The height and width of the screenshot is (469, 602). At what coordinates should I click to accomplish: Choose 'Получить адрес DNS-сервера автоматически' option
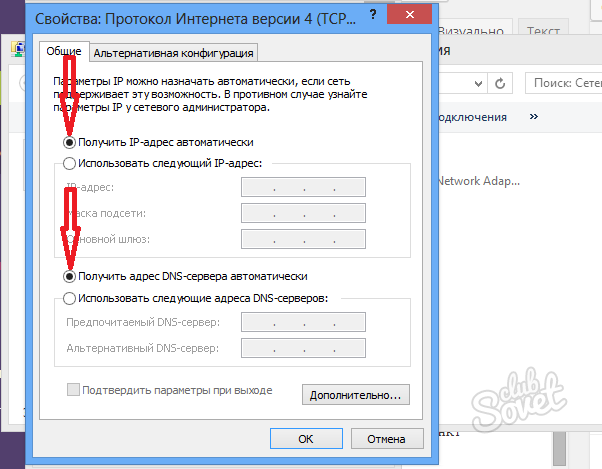(69, 275)
